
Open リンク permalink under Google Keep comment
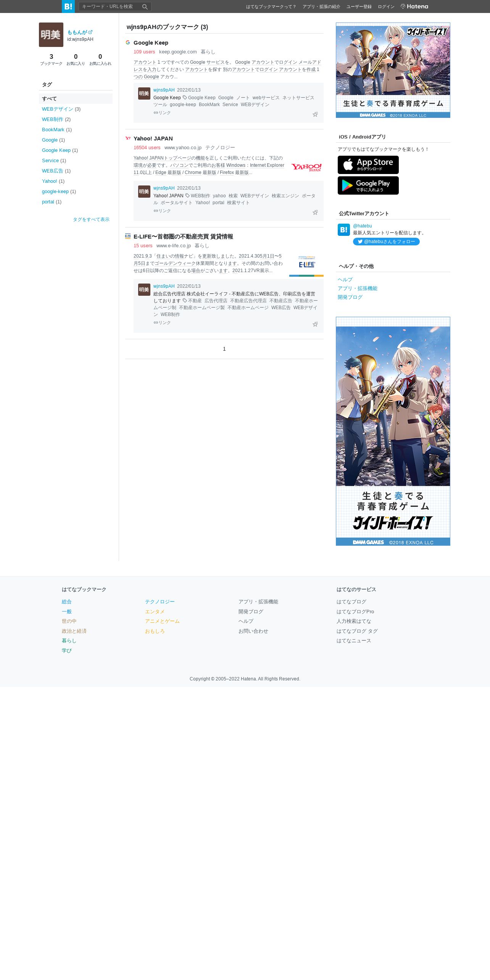pyautogui.click(x=162, y=113)
